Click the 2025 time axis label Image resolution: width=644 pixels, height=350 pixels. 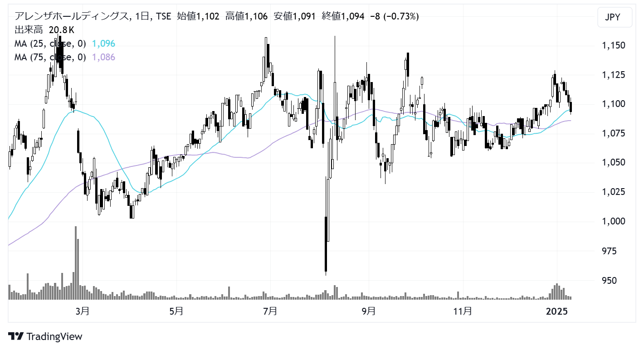(x=557, y=311)
